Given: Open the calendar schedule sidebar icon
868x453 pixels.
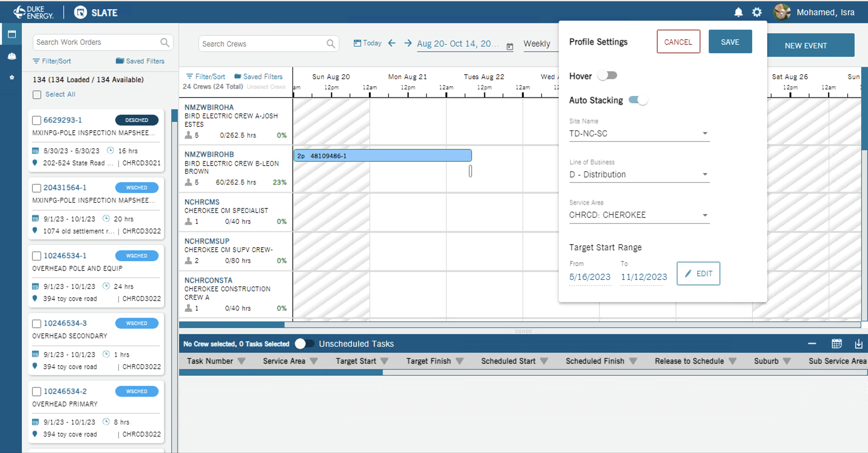Looking at the screenshot, I should (x=12, y=34).
